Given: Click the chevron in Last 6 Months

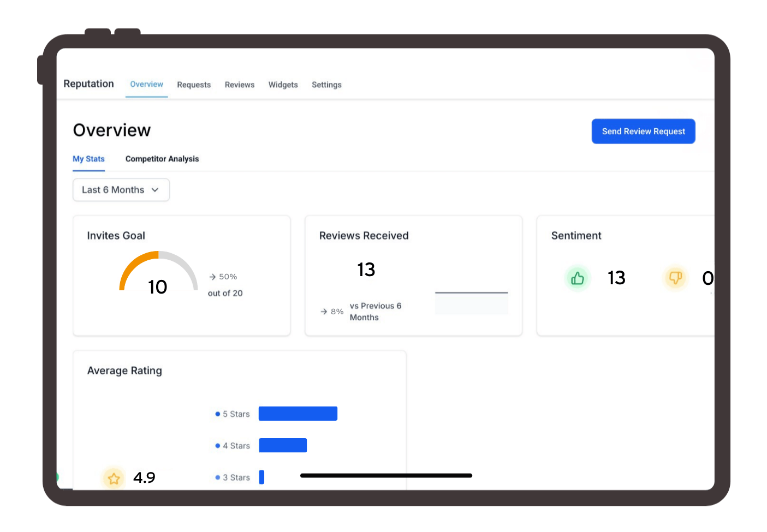Looking at the screenshot, I should pos(155,190).
